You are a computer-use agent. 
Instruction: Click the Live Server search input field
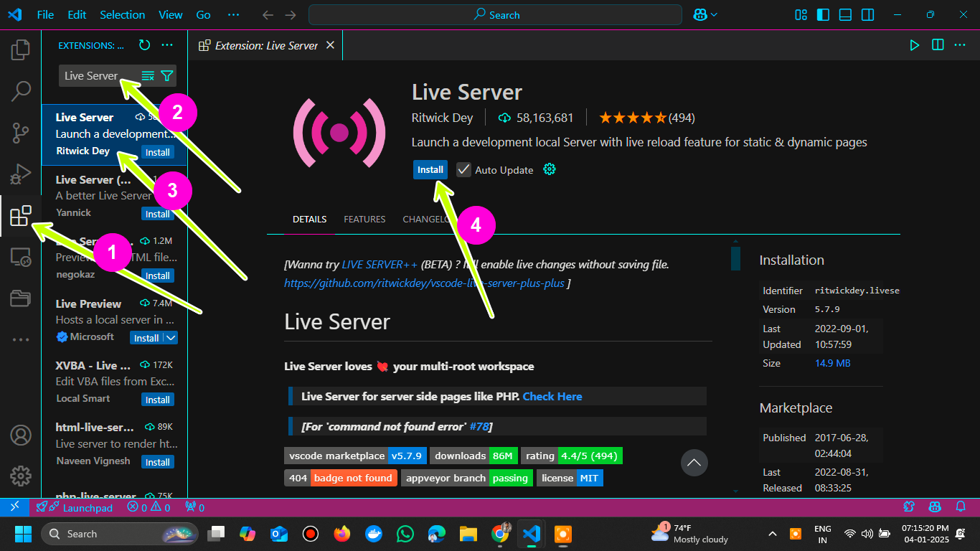pos(97,76)
